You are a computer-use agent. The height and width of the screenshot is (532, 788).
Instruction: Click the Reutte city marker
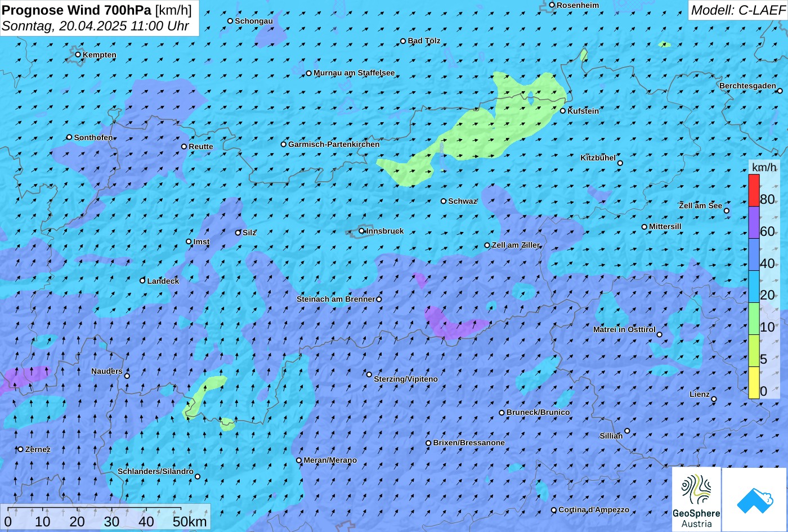[x=183, y=146]
